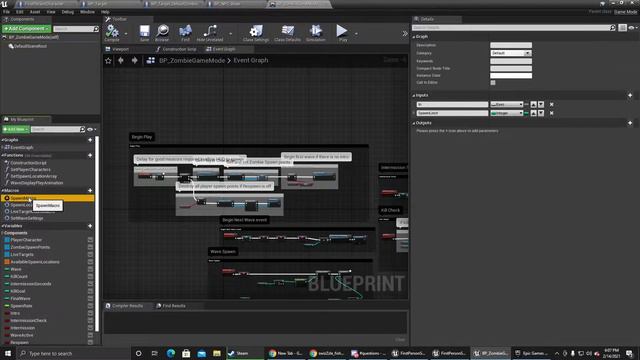The image size is (640, 360).
Task: Open the Steam app on the taskbar
Action: (244, 353)
